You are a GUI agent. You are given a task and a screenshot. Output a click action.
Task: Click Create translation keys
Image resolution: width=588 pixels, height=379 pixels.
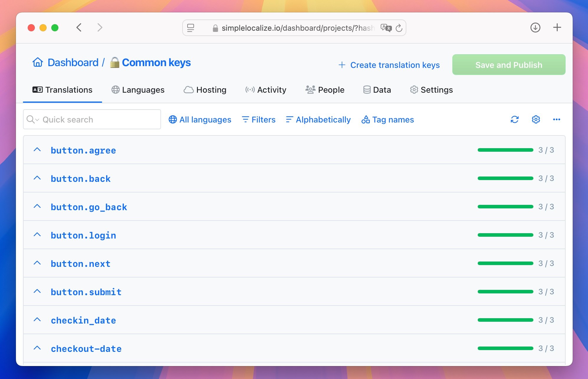coord(389,65)
